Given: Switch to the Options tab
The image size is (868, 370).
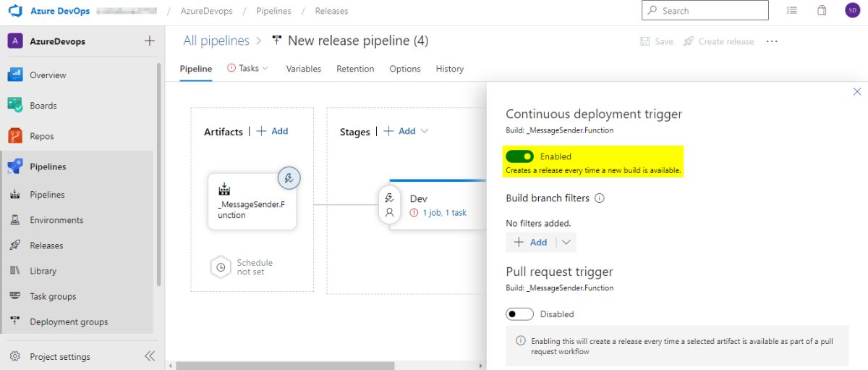Looking at the screenshot, I should tap(405, 69).
